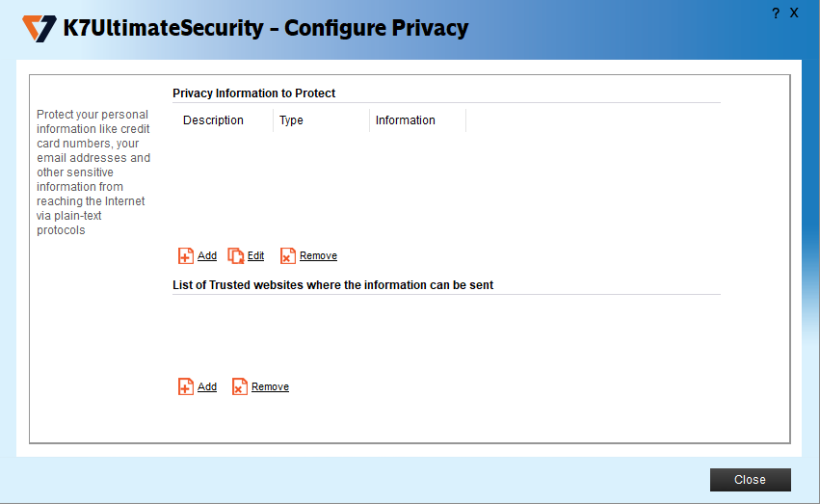The width and height of the screenshot is (820, 504).
Task: Click the Remove icon under Trusted websites list
Action: click(x=240, y=387)
